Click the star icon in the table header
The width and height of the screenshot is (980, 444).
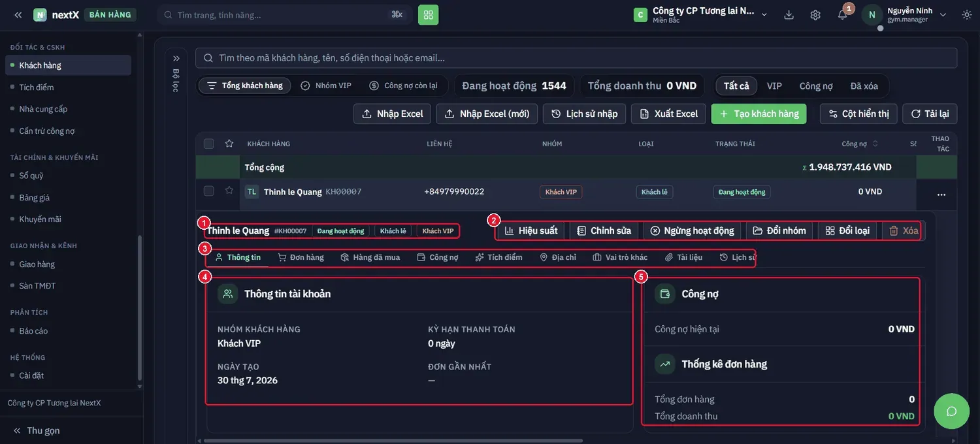(x=229, y=144)
